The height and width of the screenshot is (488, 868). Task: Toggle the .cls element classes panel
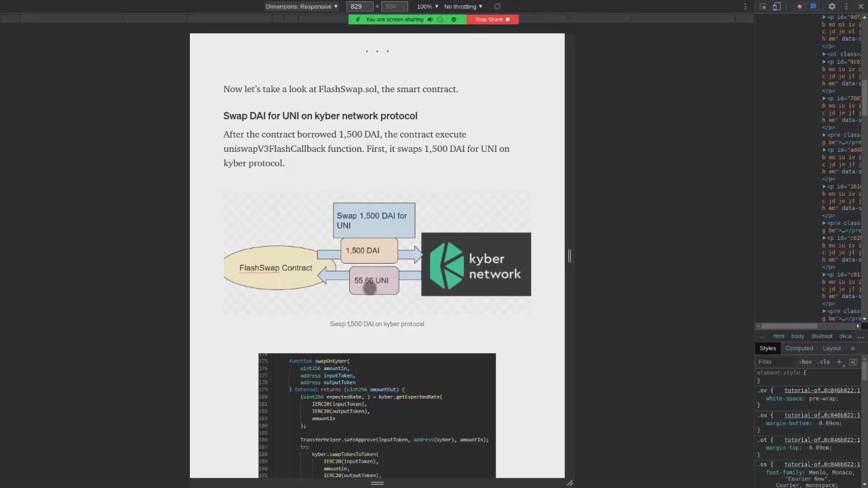coord(823,362)
